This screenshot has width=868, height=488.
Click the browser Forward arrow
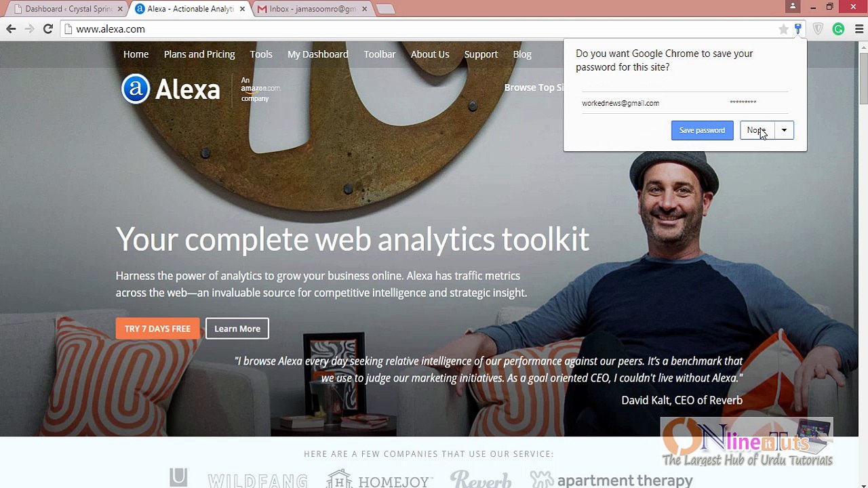pos(29,29)
